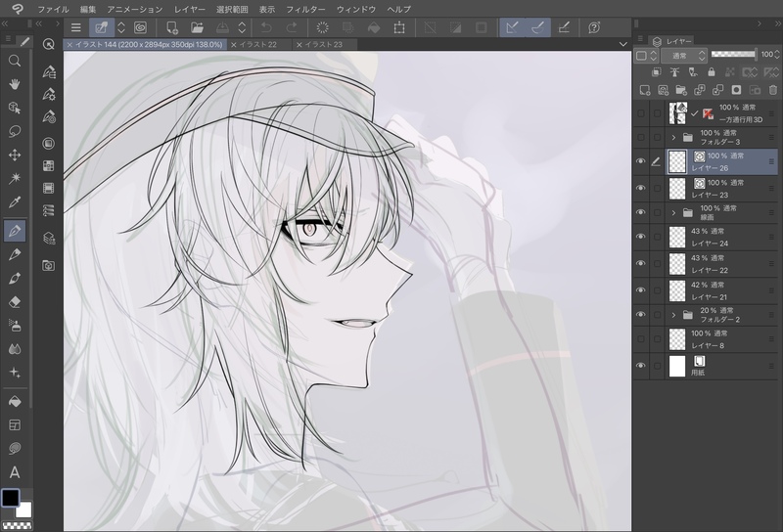Toggle Clip to Layer Below icon
783x532 pixels.
[657, 71]
